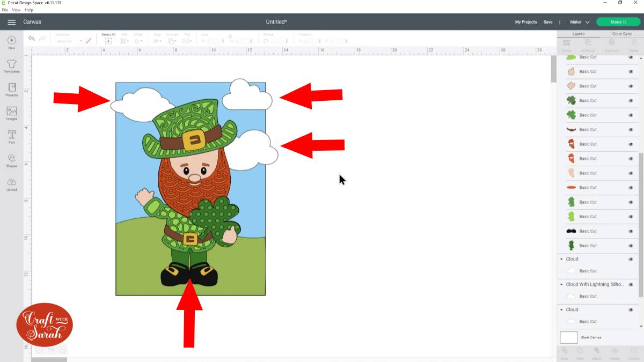This screenshot has width=644, height=362.
Task: Click the green Make It button
Action: pyautogui.click(x=618, y=22)
